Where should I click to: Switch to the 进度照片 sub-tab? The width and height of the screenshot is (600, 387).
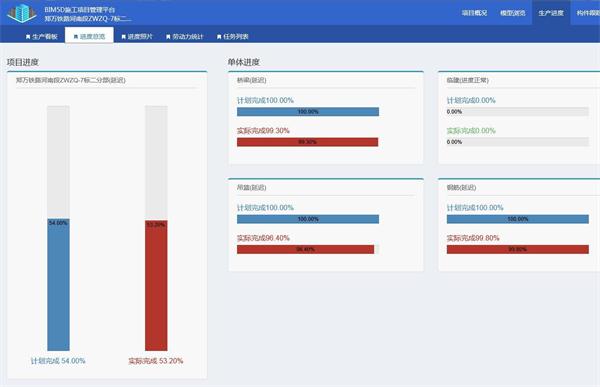137,36
